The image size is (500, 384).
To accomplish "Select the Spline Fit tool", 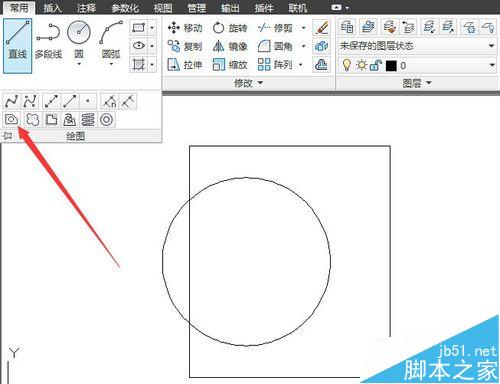I will pos(11,101).
